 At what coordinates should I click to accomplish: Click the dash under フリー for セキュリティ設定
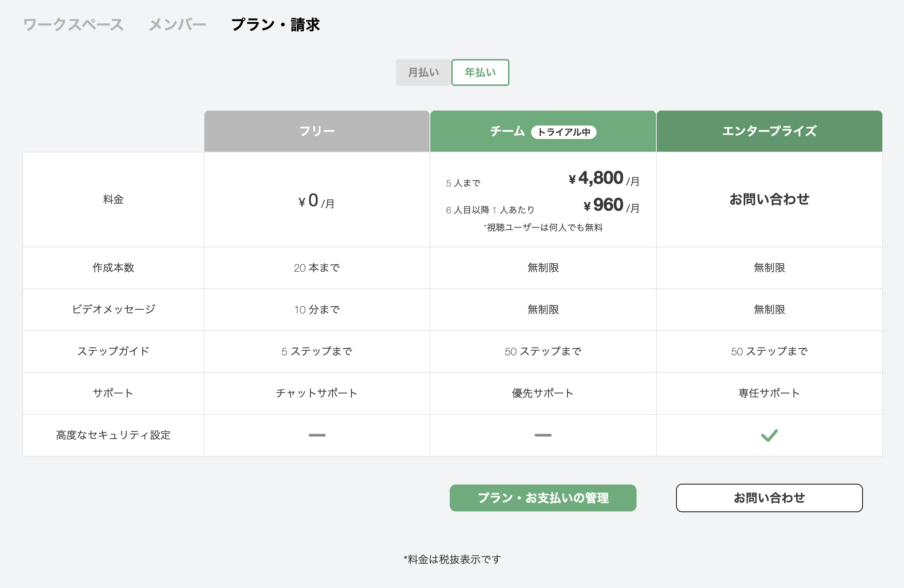316,435
